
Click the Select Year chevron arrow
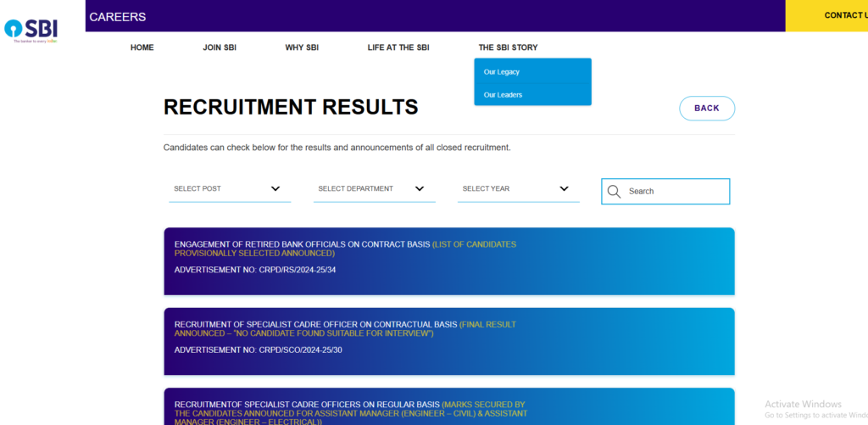pyautogui.click(x=564, y=189)
